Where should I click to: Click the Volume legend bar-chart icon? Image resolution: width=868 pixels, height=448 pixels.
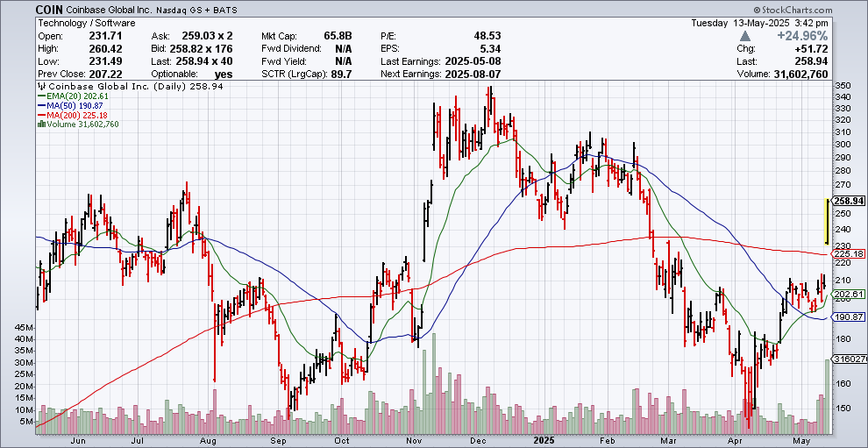coord(40,124)
